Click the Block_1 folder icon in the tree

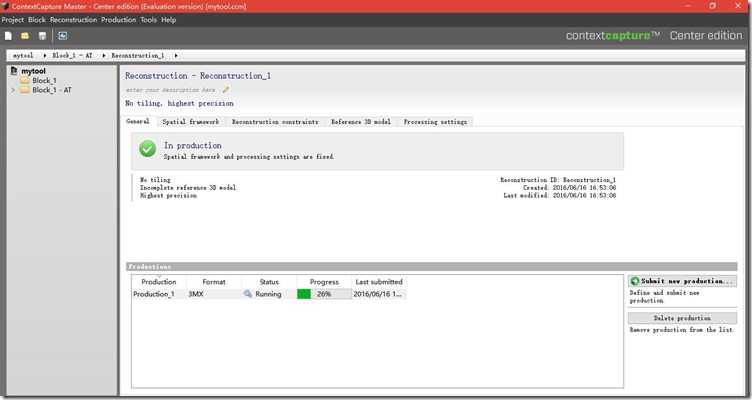point(25,81)
